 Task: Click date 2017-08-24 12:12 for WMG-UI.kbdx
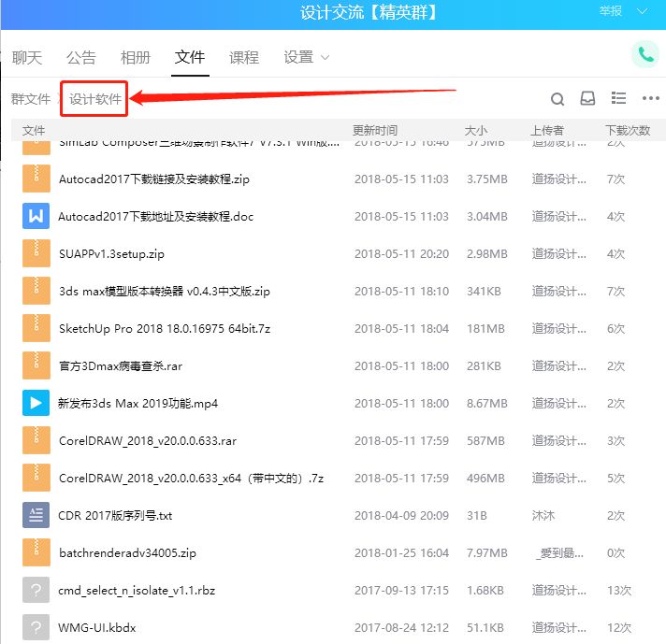402,627
